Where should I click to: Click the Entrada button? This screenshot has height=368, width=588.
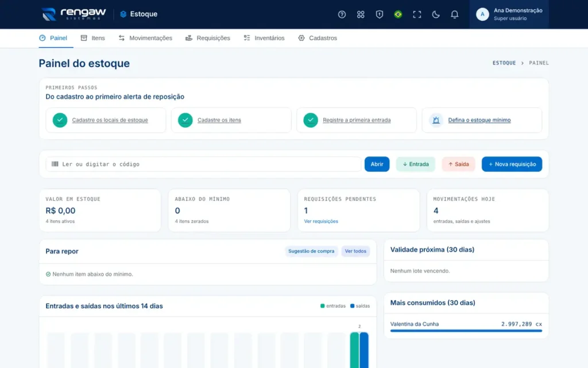pos(416,164)
